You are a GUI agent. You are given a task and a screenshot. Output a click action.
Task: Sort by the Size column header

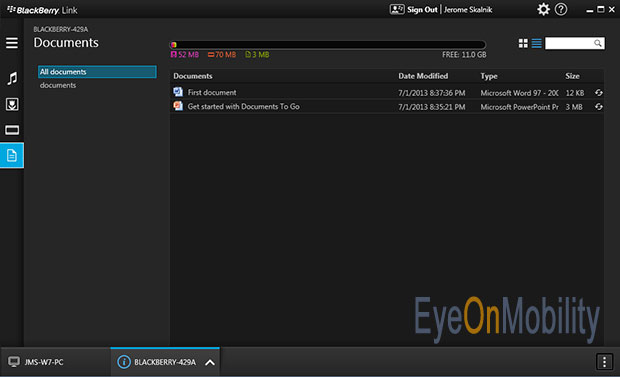(x=572, y=76)
